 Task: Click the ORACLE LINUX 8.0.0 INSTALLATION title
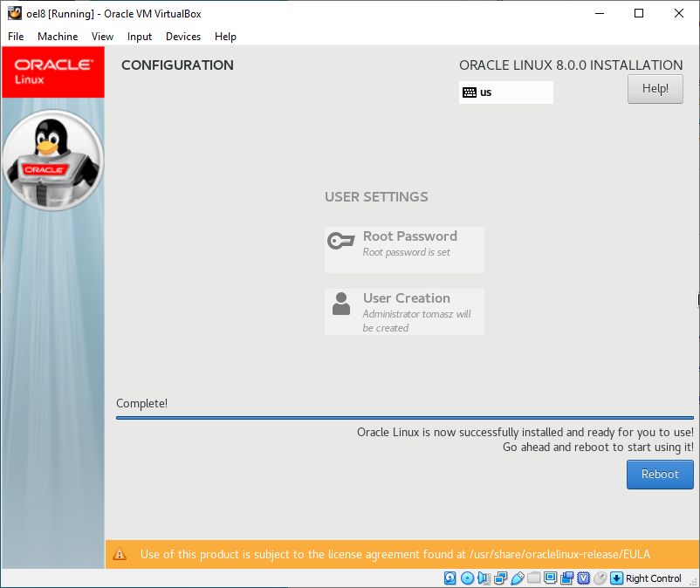pos(571,65)
